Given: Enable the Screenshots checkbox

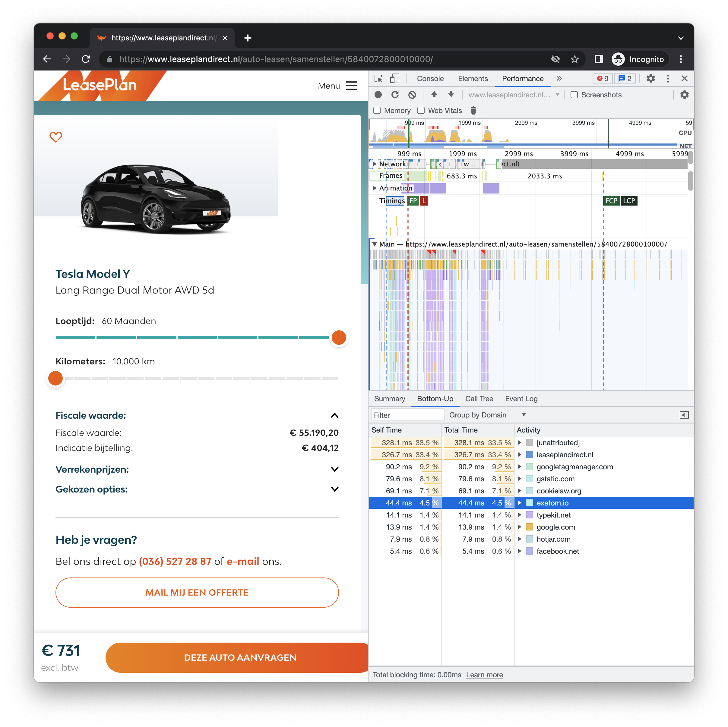Looking at the screenshot, I should pyautogui.click(x=574, y=95).
